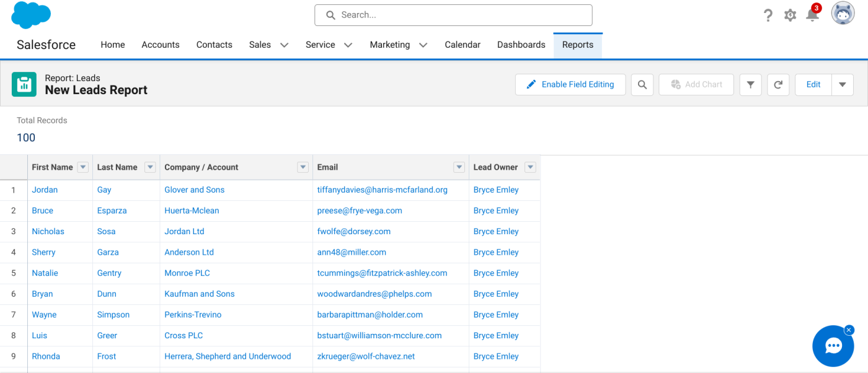This screenshot has width=868, height=373.
Task: Click the Lead Owner column header label
Action: [x=495, y=167]
